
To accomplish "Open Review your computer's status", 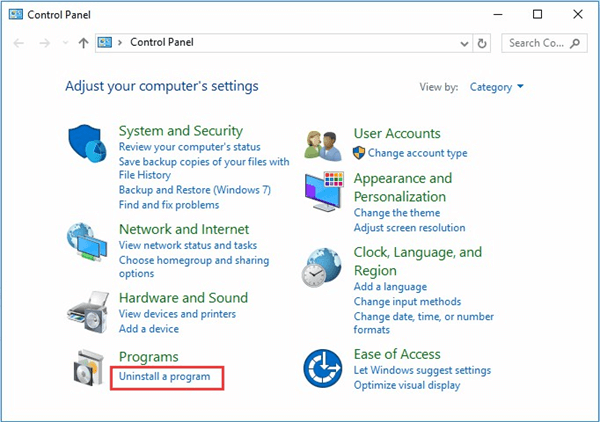I will pyautogui.click(x=189, y=147).
